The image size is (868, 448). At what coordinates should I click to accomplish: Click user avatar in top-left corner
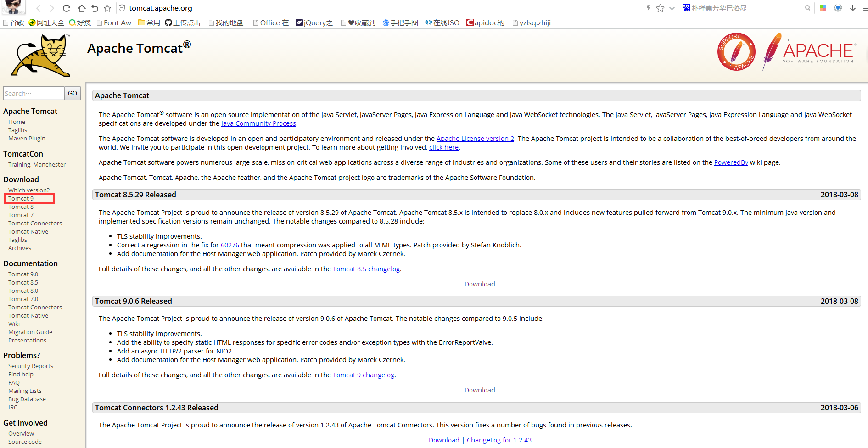pyautogui.click(x=14, y=7)
